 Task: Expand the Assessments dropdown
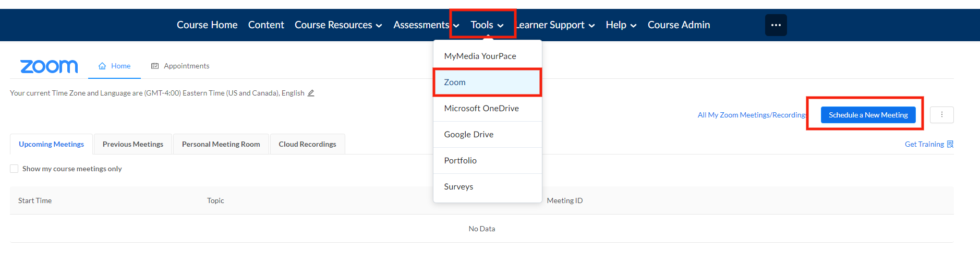click(426, 25)
